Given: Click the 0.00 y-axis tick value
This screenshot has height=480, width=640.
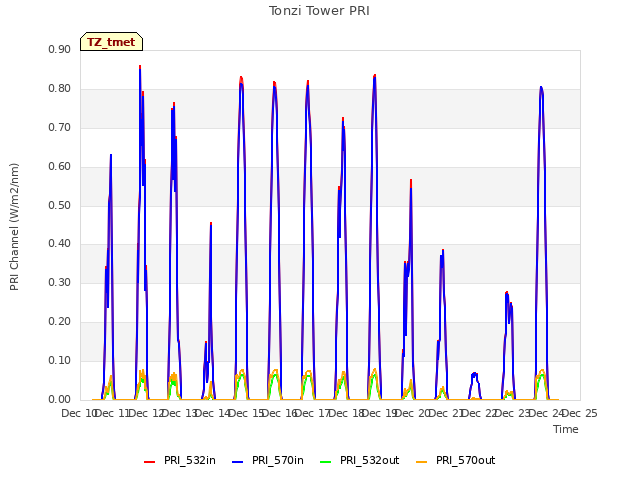Looking at the screenshot, I should pos(59,399).
